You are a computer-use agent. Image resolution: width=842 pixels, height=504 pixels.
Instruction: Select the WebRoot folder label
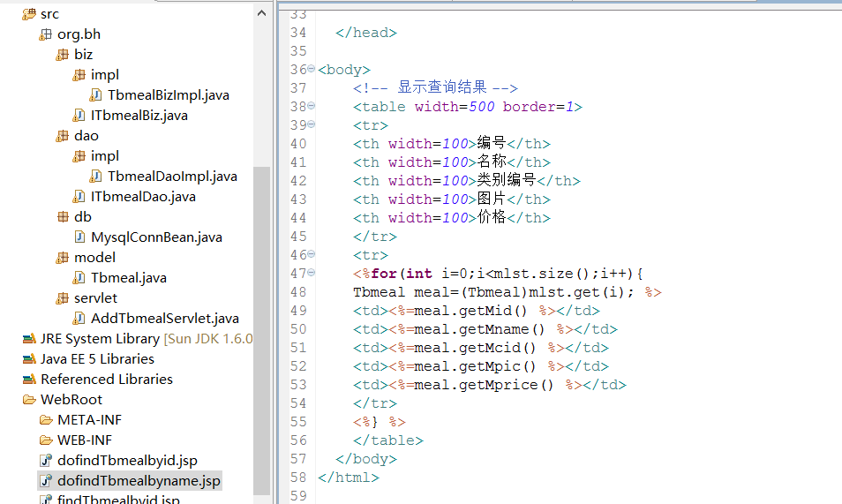pos(71,400)
